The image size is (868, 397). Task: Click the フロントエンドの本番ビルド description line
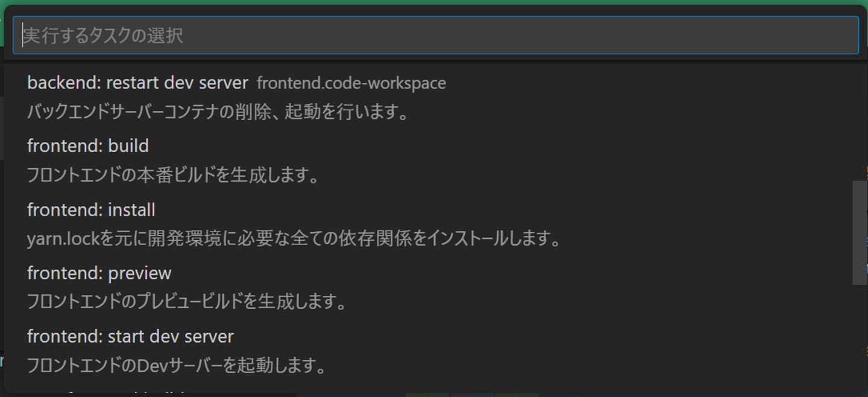click(173, 176)
